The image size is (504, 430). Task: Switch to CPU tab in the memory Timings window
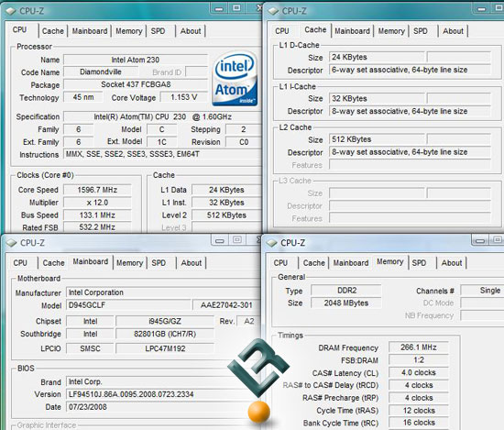(x=280, y=263)
